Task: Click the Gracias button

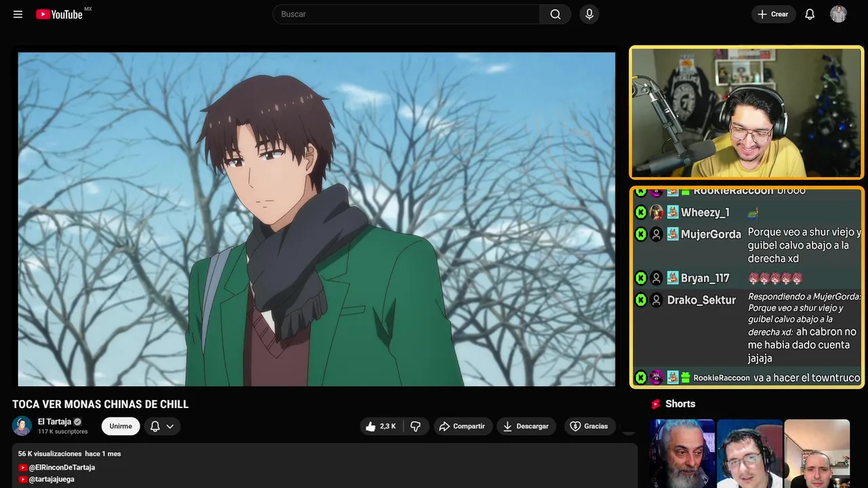Action: [x=589, y=426]
